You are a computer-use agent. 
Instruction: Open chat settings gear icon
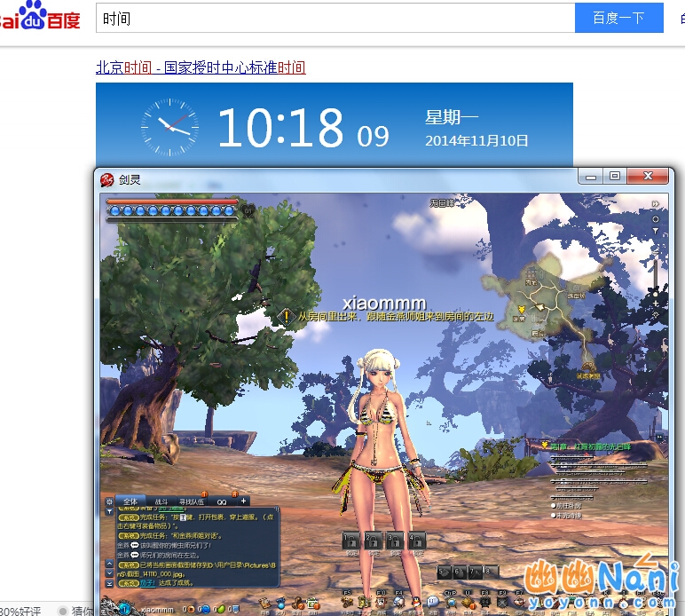[x=109, y=501]
